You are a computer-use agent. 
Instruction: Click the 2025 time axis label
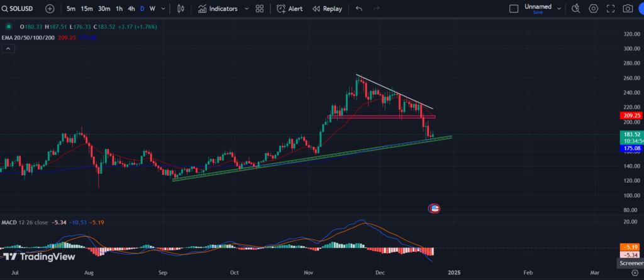click(453, 272)
